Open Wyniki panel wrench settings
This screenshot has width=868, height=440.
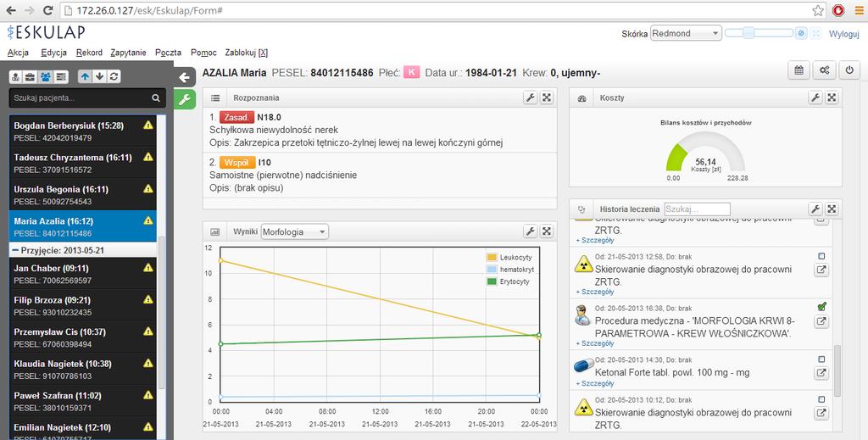[x=531, y=231]
